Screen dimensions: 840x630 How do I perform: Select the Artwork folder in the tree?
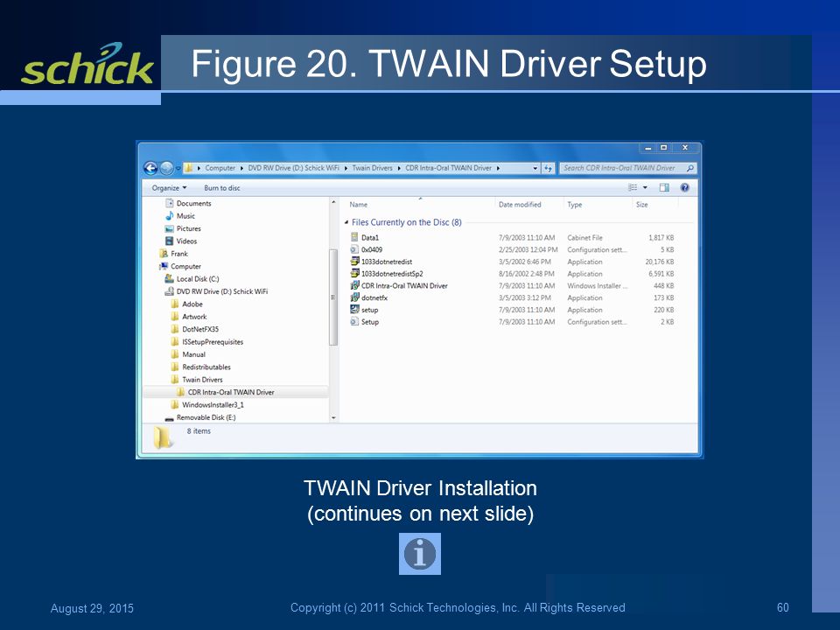(194, 317)
